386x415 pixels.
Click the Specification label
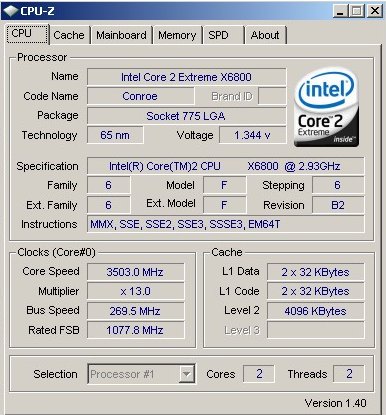tap(47, 166)
